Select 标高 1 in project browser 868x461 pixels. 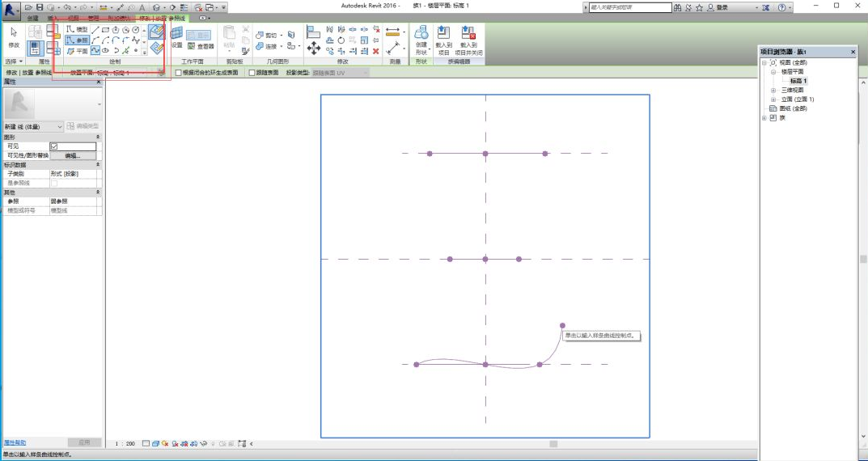point(798,81)
